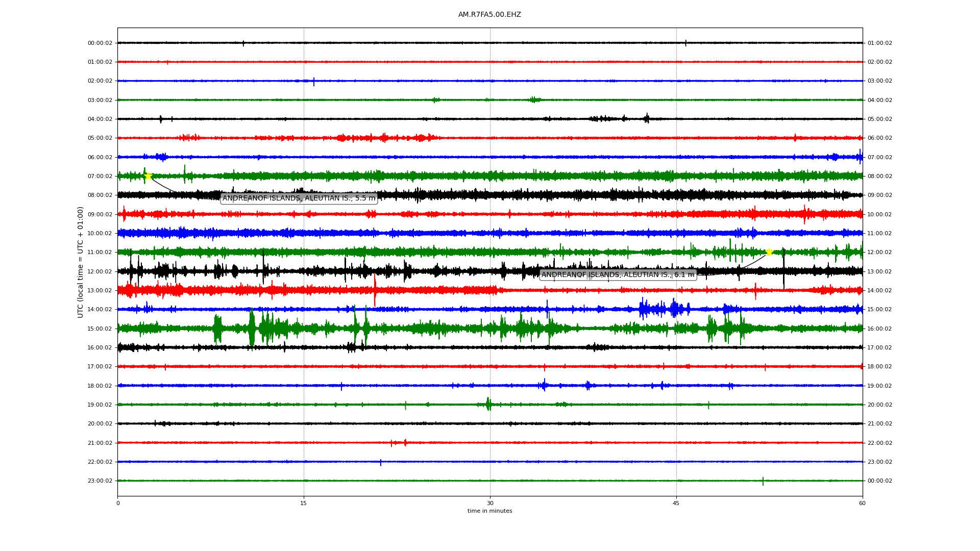Click the x-axis tick label 30

pyautogui.click(x=490, y=504)
